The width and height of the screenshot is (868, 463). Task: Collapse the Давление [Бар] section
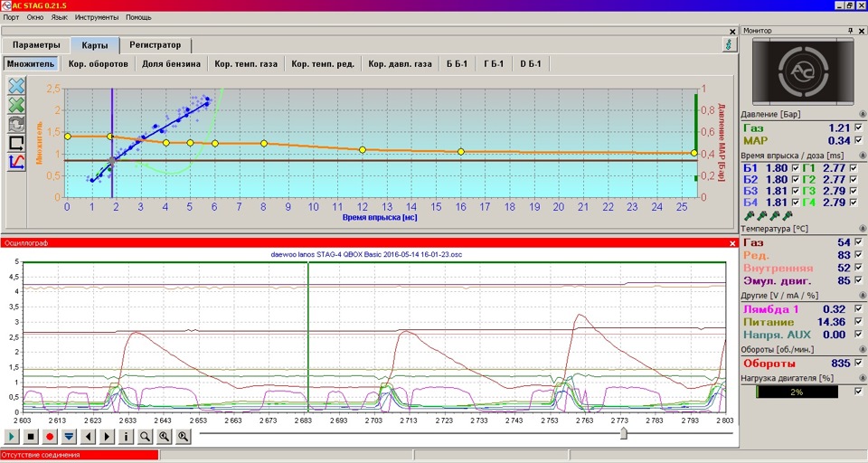(x=862, y=115)
